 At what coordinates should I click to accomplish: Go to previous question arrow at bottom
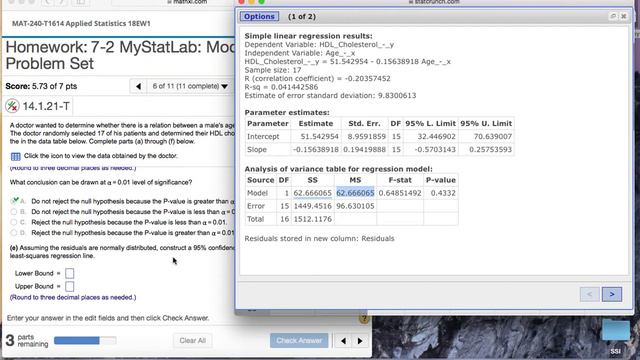coord(343,341)
